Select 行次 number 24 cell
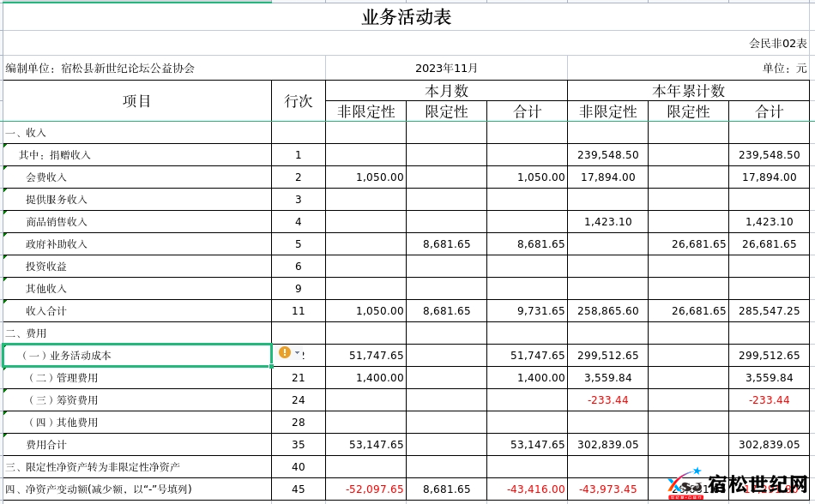The image size is (815, 504). coord(299,400)
